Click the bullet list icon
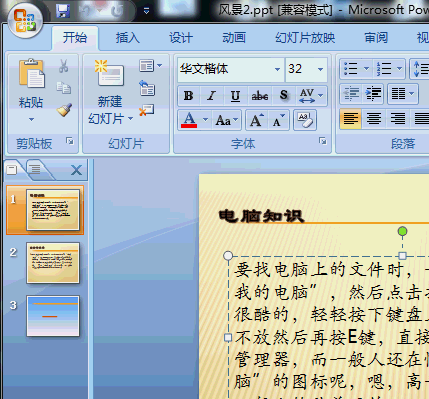Image resolution: width=429 pixels, height=399 pixels. [350, 69]
